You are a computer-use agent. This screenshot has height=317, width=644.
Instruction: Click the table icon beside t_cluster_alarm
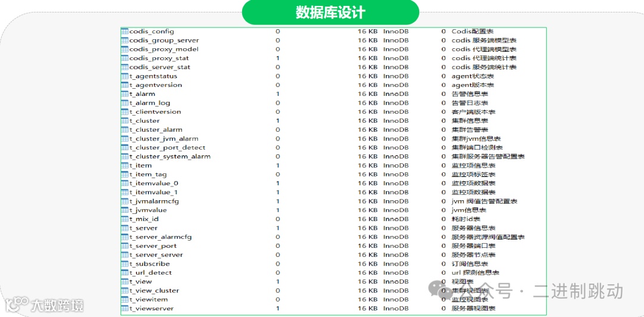125,130
